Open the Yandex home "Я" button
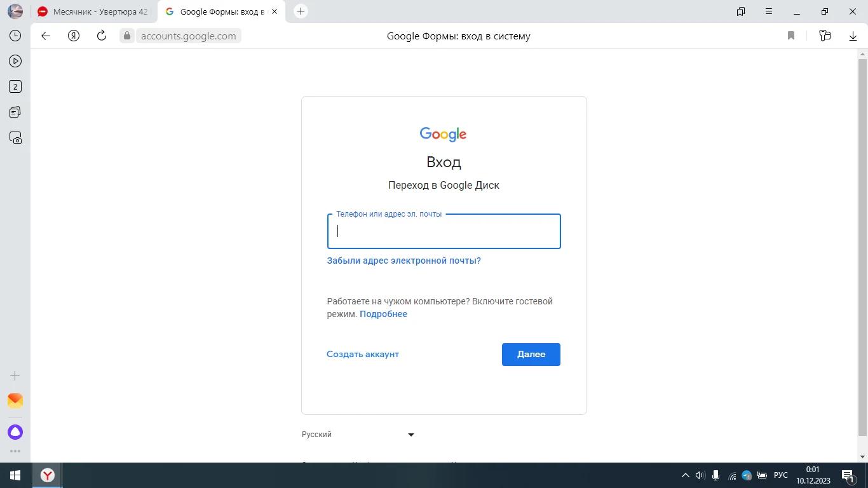Screen dimensions: 868x488 pyautogui.click(x=74, y=36)
